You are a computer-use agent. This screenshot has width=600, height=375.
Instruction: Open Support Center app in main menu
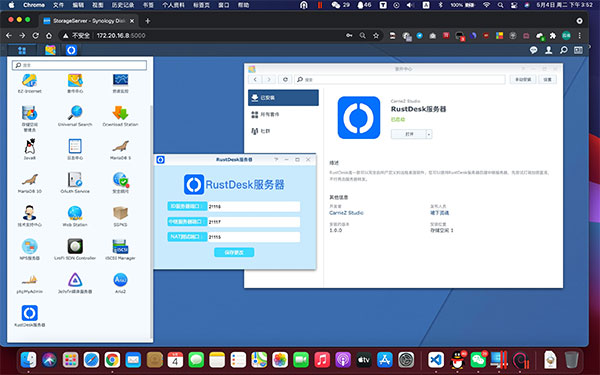[29, 216]
